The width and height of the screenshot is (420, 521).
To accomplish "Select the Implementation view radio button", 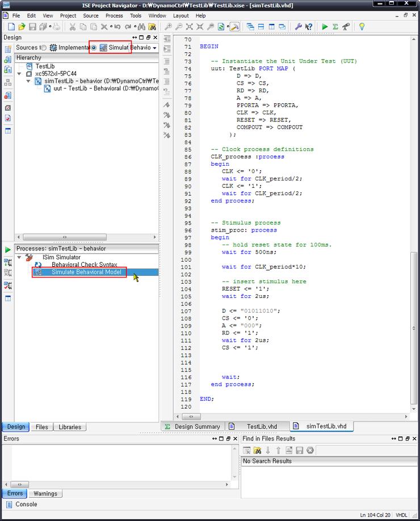I will click(44, 48).
